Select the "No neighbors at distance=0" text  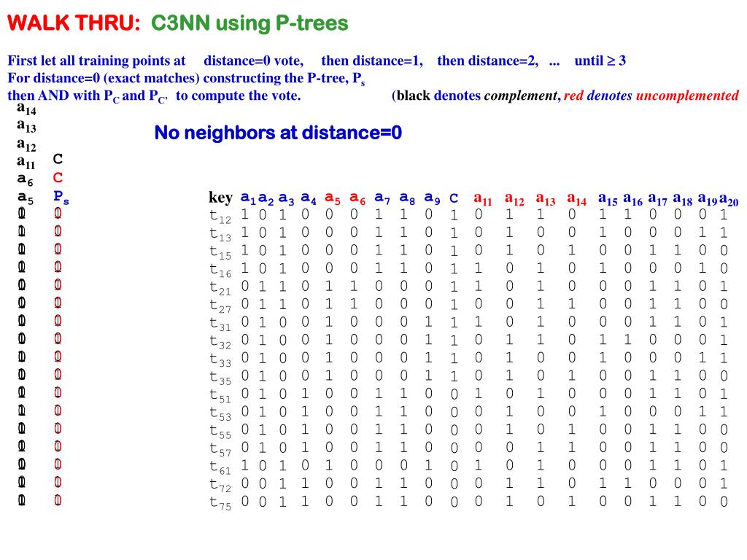click(278, 133)
